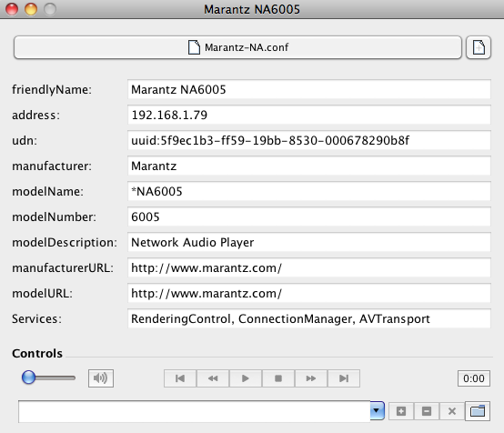This screenshot has width=504, height=433.
Task: Click the rewind button
Action: [x=213, y=378]
